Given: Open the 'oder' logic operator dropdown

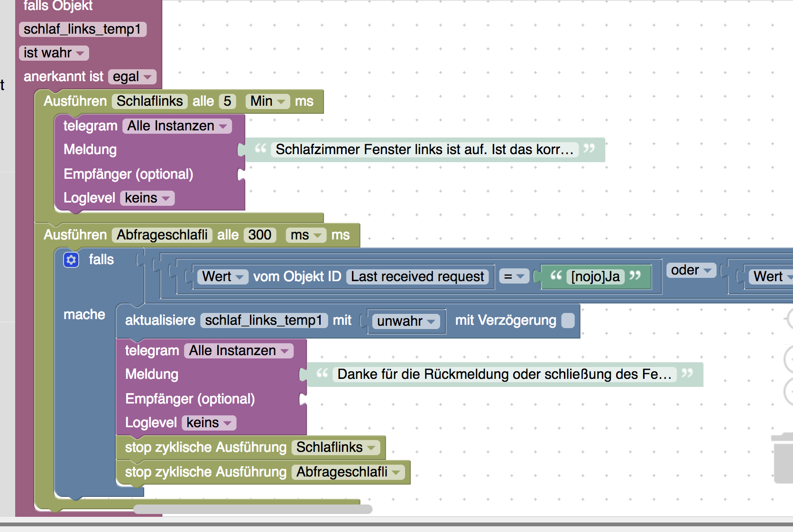Looking at the screenshot, I should [692, 270].
